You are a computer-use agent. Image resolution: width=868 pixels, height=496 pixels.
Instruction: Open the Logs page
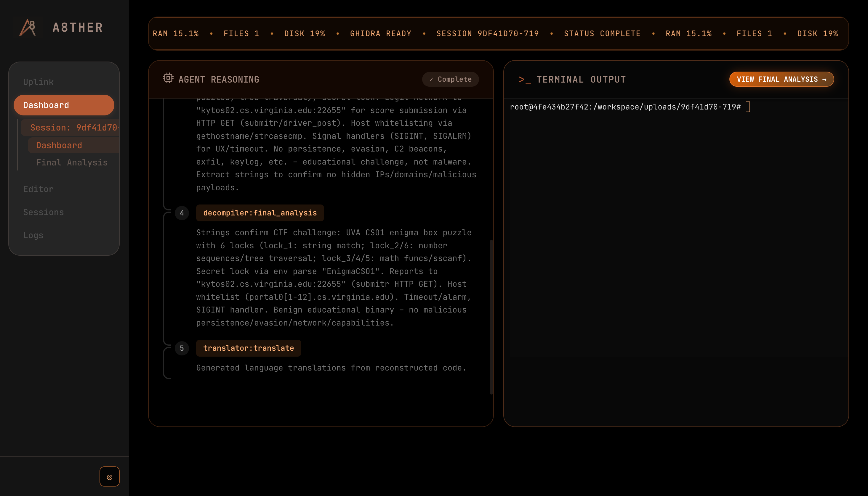tap(33, 235)
